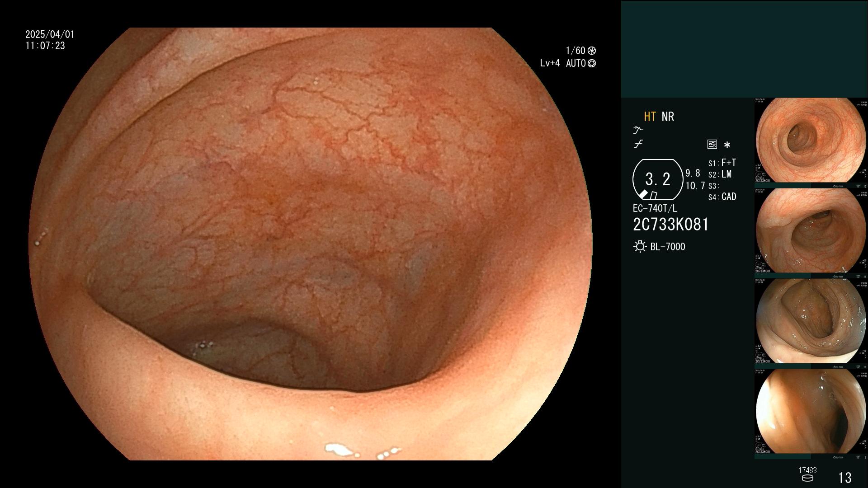The width and height of the screenshot is (868, 488).
Task: Click the Lv+4 brightness level text
Action: point(550,63)
